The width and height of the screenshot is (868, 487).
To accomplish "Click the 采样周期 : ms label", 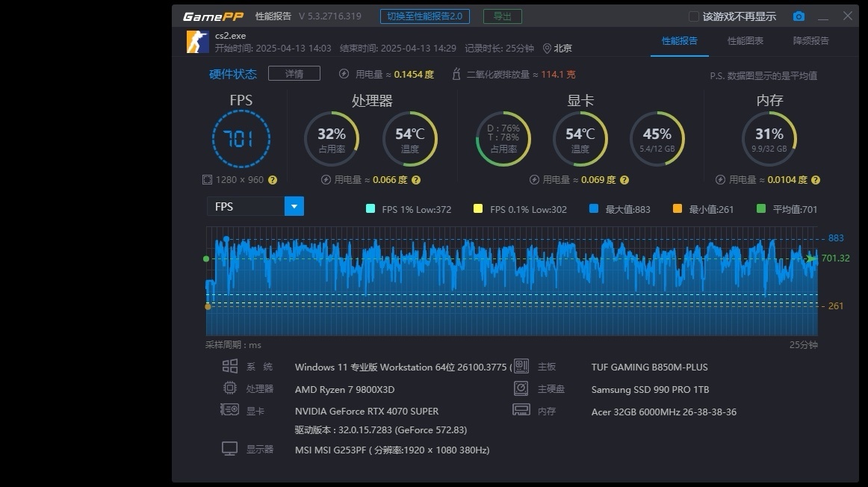I will tap(233, 345).
